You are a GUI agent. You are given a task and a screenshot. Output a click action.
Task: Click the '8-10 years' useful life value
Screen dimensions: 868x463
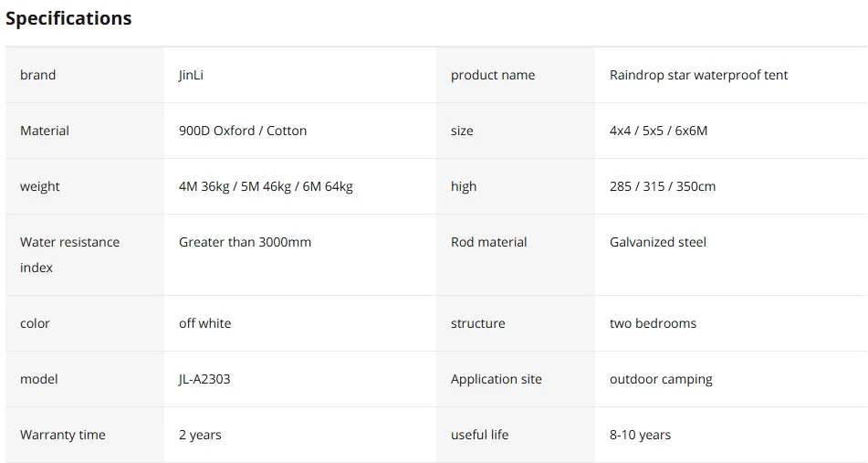point(640,435)
